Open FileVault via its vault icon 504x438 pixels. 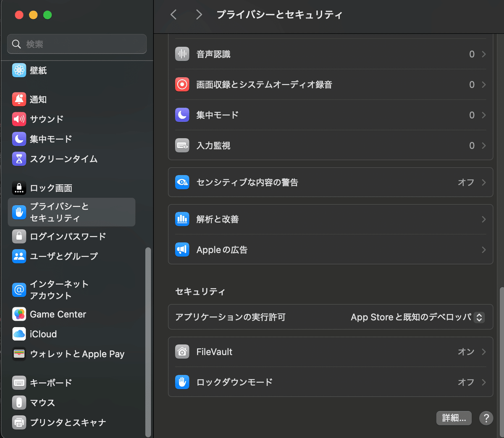click(182, 351)
